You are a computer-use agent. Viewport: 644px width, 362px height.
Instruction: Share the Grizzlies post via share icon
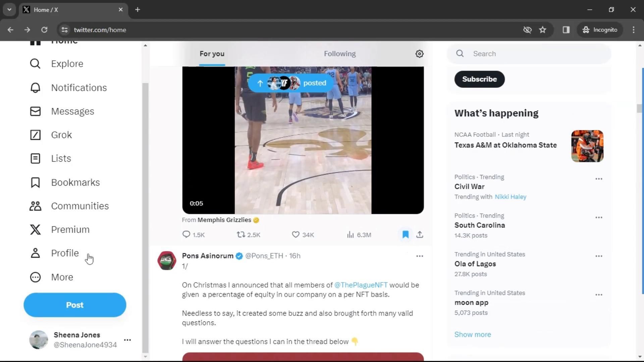point(420,235)
